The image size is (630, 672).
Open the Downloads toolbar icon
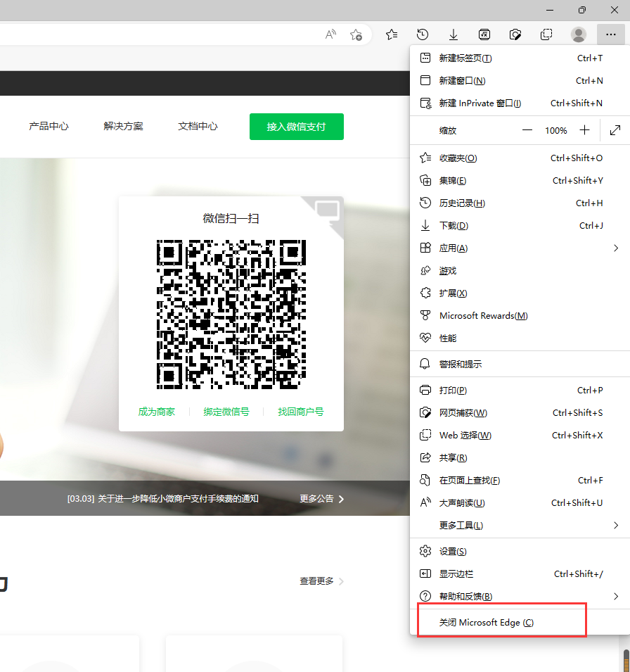(453, 34)
